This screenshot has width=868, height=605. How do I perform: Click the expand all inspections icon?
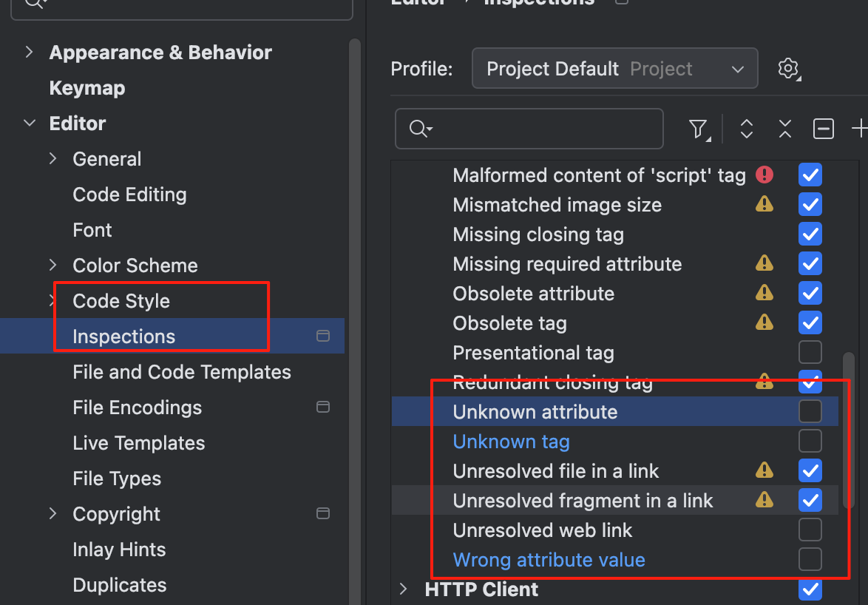[x=746, y=129]
